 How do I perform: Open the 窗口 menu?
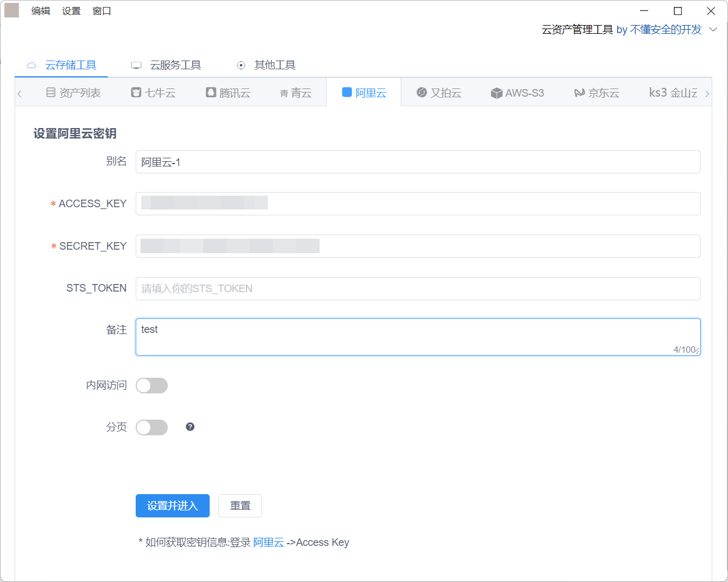[x=102, y=10]
